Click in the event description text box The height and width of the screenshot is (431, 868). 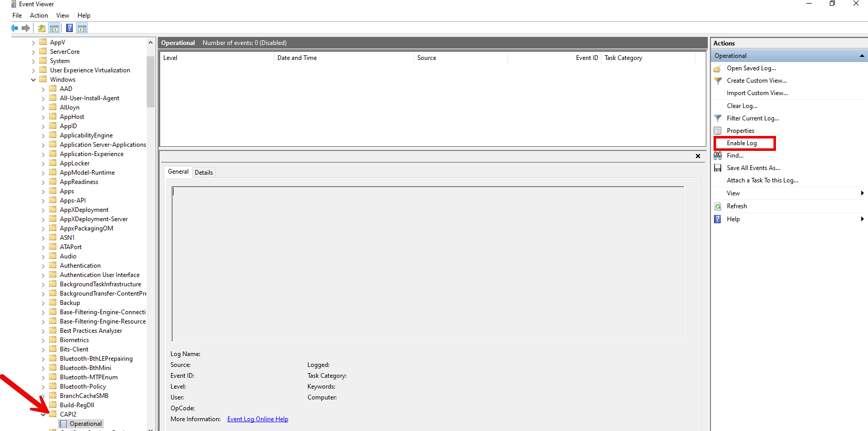click(x=428, y=264)
